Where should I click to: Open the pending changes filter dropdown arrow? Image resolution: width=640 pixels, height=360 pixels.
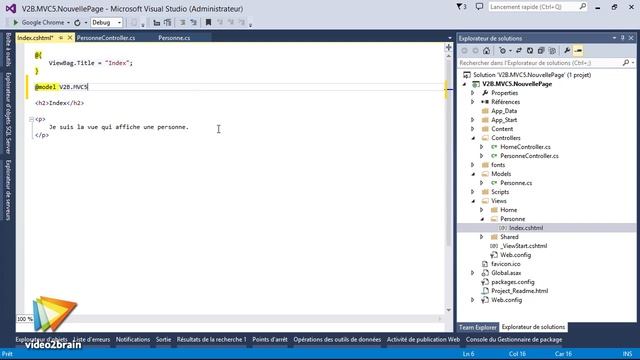click(510, 51)
